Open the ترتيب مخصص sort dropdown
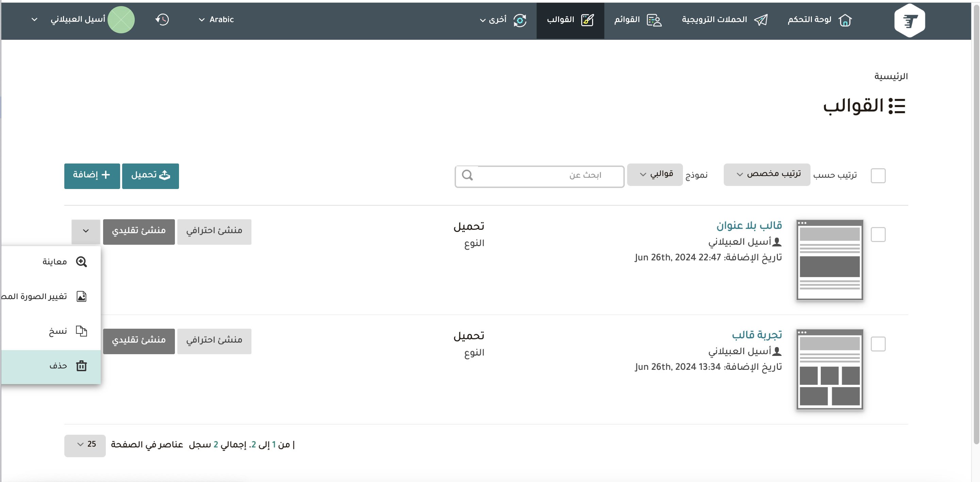Viewport: 980px width, 482px height. [x=767, y=174]
